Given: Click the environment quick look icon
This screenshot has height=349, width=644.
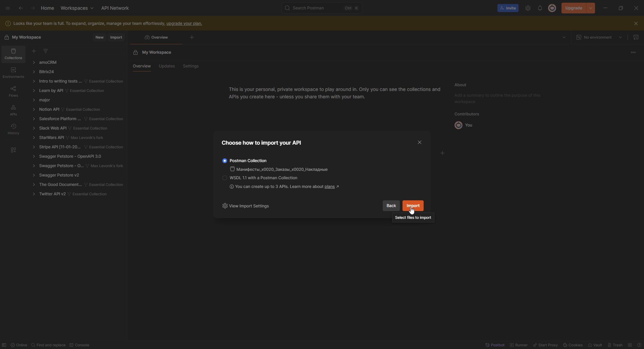Looking at the screenshot, I should [636, 37].
